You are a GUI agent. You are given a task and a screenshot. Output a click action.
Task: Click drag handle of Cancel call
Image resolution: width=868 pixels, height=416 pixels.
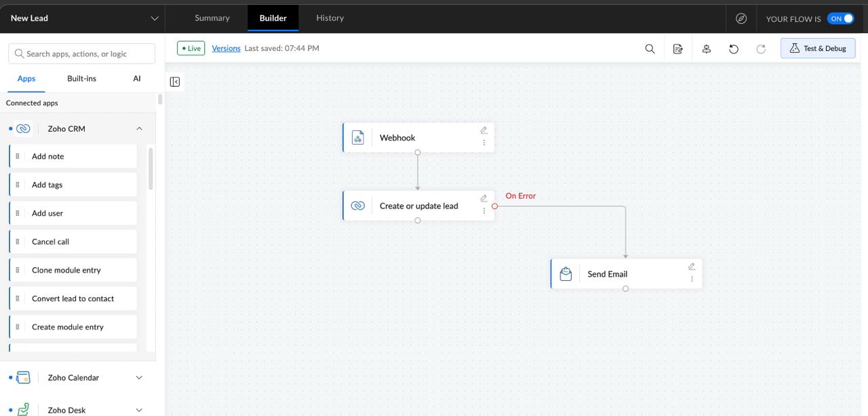click(18, 242)
